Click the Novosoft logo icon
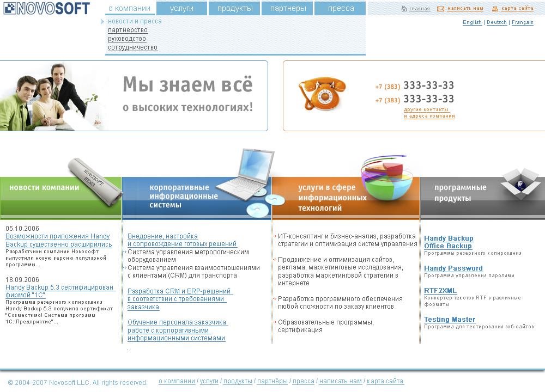This screenshot has width=545, height=392. [9, 8]
